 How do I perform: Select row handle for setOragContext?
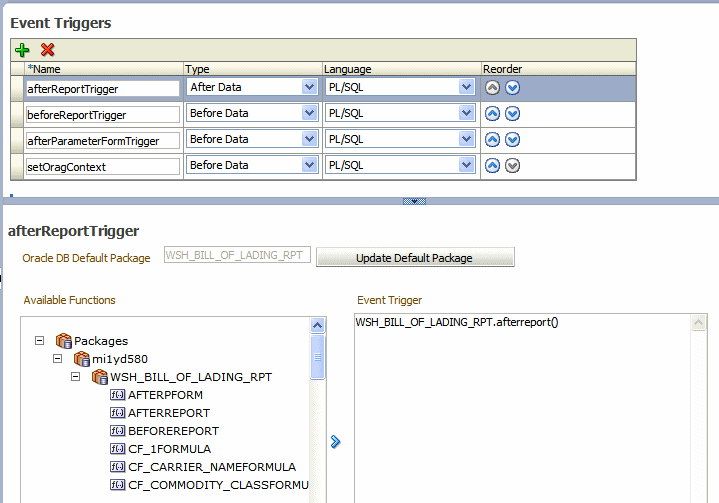[x=17, y=166]
